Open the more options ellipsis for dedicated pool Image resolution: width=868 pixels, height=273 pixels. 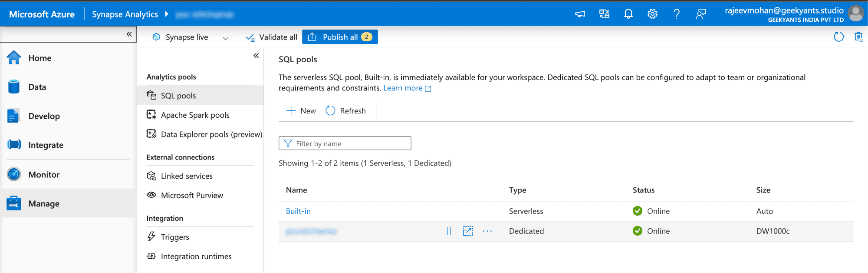487,231
